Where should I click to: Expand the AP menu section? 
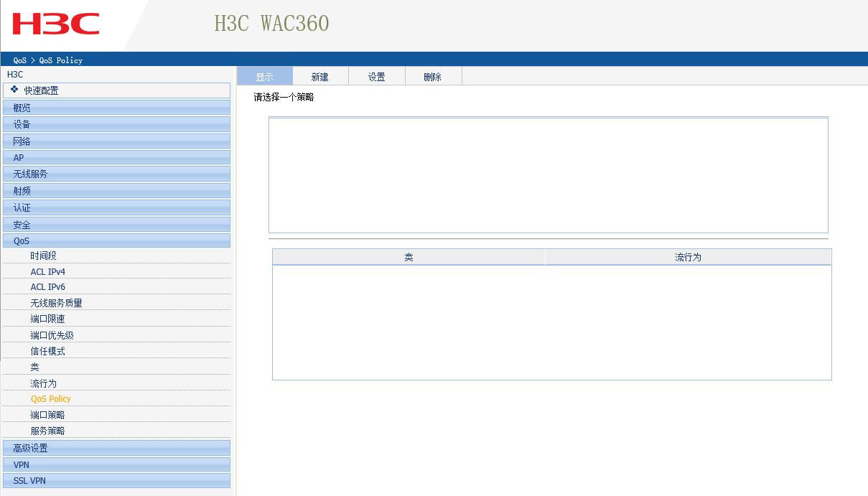(116, 157)
